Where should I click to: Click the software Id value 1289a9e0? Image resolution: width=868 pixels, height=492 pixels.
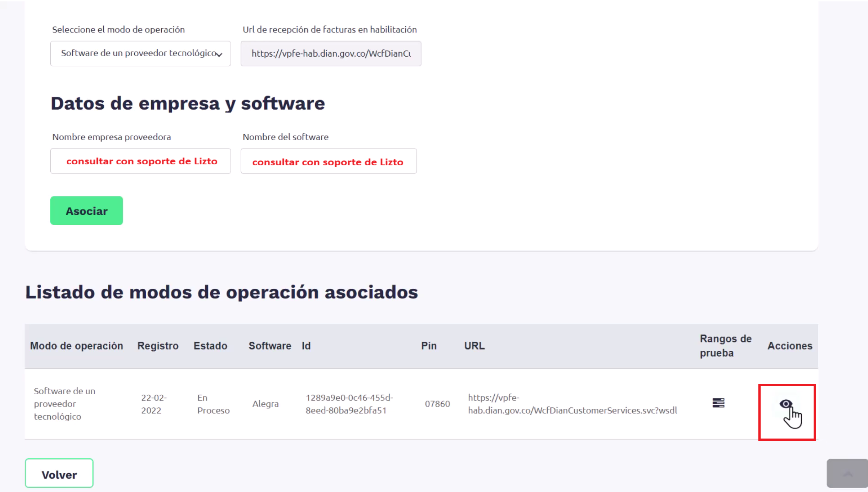pos(349,404)
